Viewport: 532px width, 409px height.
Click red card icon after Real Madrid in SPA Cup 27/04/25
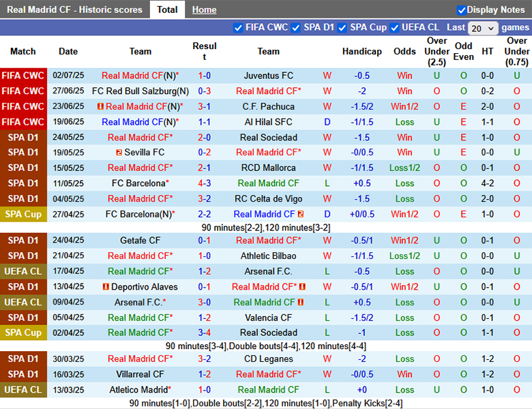click(301, 214)
